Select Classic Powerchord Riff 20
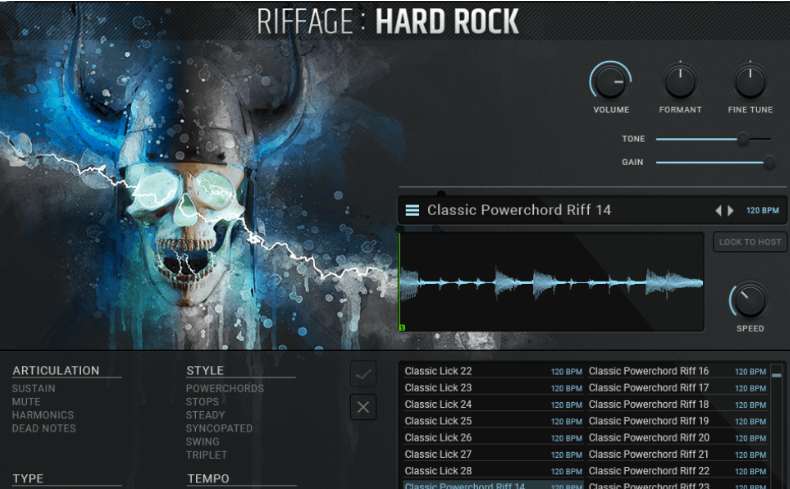 (677, 438)
